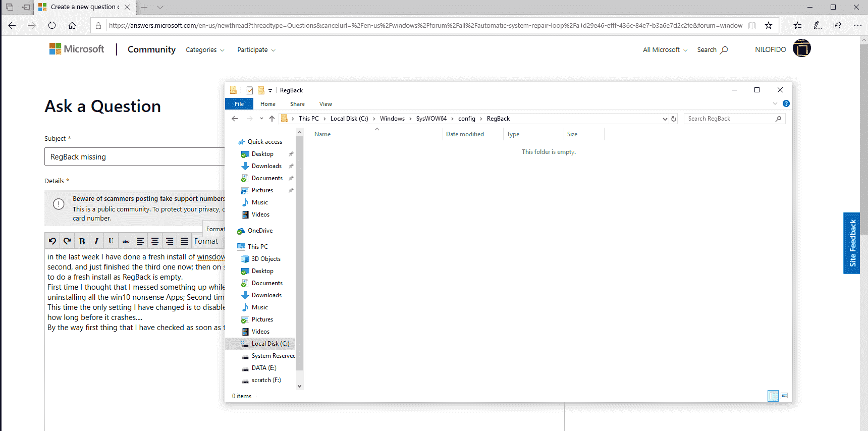Open the Participate dropdown menu
This screenshot has height=431, width=868.
tap(256, 49)
